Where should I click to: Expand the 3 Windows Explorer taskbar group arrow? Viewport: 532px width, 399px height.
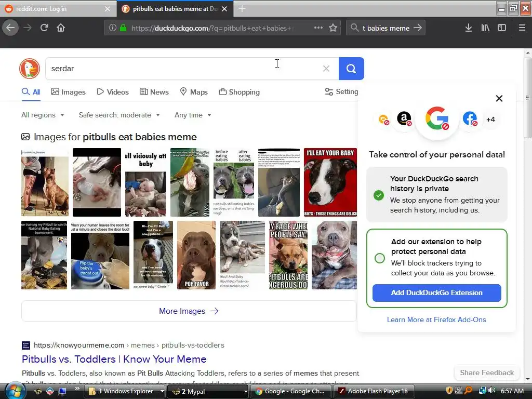click(163, 391)
